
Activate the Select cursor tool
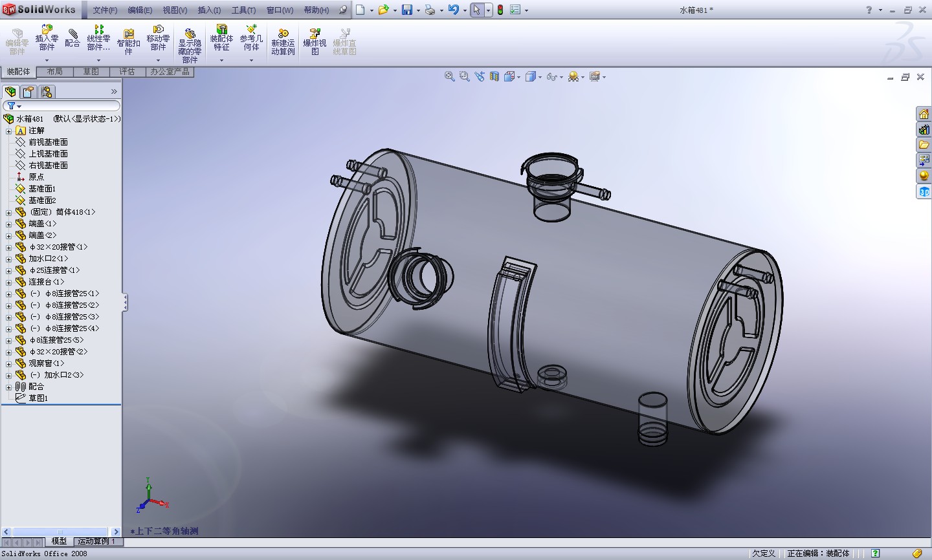coord(477,10)
